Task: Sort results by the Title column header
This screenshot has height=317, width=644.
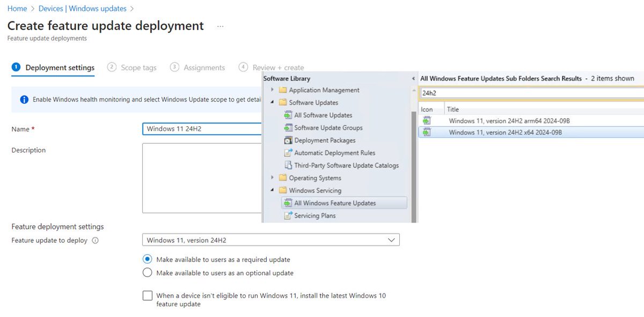Action: [x=544, y=109]
